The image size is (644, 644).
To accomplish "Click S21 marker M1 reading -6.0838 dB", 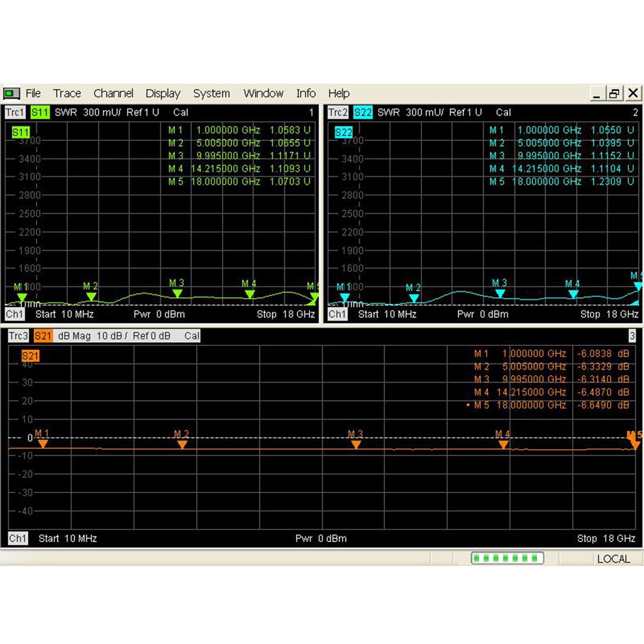I will coord(603,353).
